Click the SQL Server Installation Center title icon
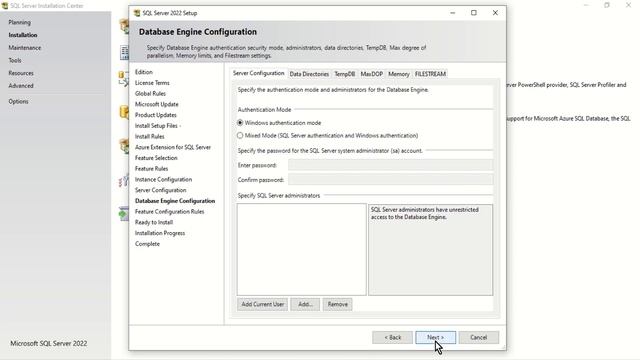Viewport: 640px width, 360px height. [5, 6]
